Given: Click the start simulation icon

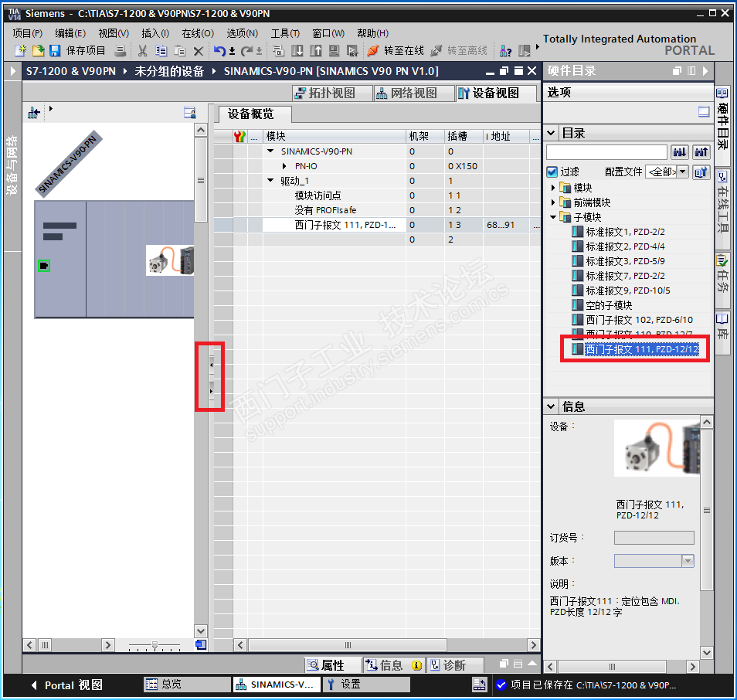Looking at the screenshot, I should [335, 51].
